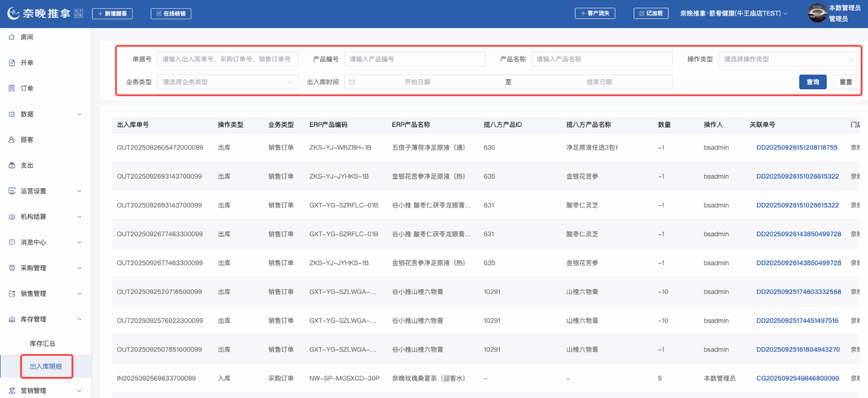Viewport: 868px width, 398px height.
Task: Click the calendar icon in 出入库时间
Action: pos(352,82)
